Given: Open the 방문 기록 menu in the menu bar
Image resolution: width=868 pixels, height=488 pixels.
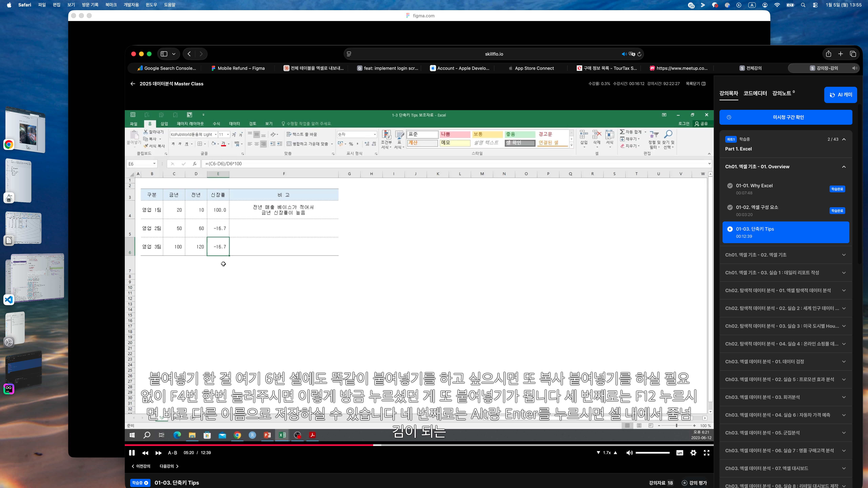Looking at the screenshot, I should (x=90, y=5).
